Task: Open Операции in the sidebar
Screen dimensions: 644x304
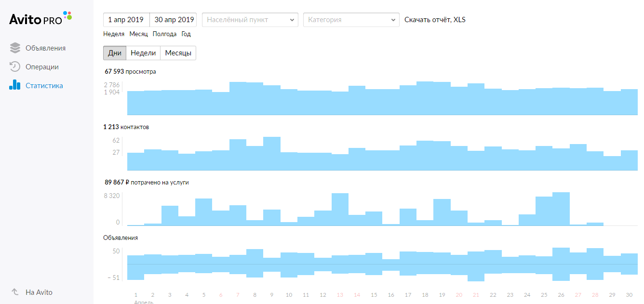Action: point(42,67)
